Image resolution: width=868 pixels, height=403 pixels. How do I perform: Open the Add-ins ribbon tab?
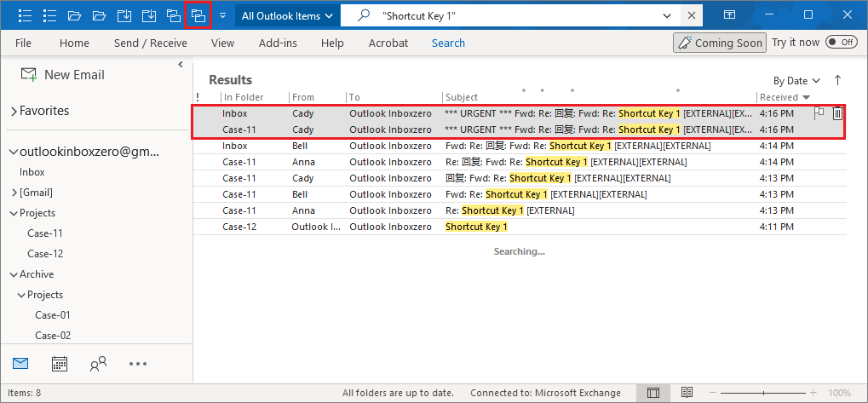click(x=278, y=43)
